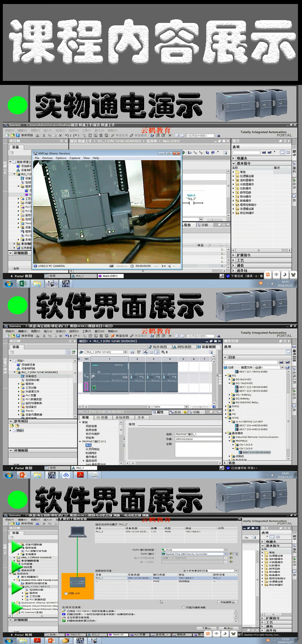Click the Windows Start orb in first taskbar
This screenshot has height=644, width=302.
pyautogui.click(x=8, y=284)
